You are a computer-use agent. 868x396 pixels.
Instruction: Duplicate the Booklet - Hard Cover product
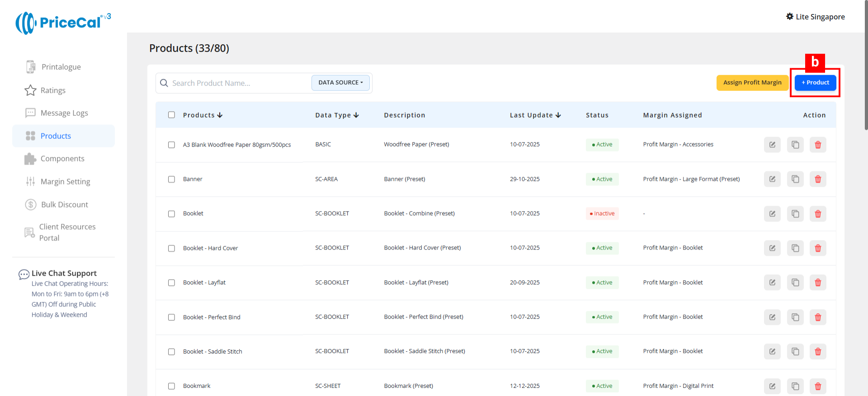tap(795, 248)
